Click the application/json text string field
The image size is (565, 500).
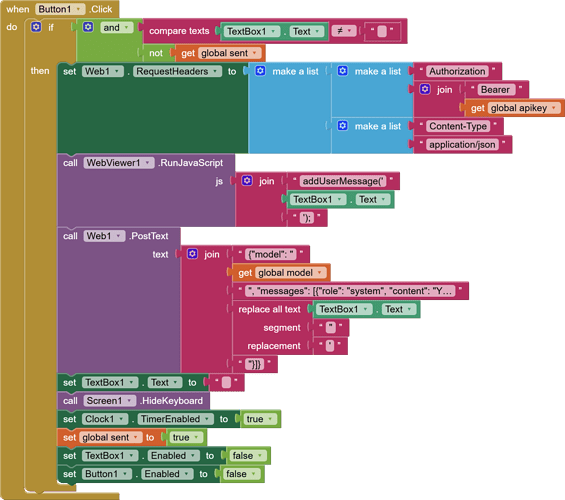point(462,144)
